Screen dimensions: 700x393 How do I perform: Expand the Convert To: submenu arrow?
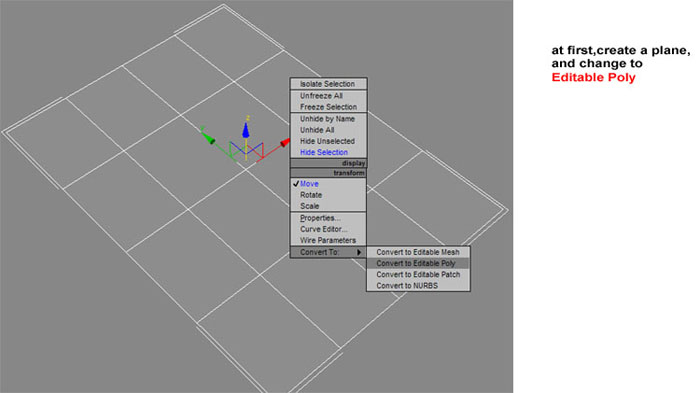point(359,252)
